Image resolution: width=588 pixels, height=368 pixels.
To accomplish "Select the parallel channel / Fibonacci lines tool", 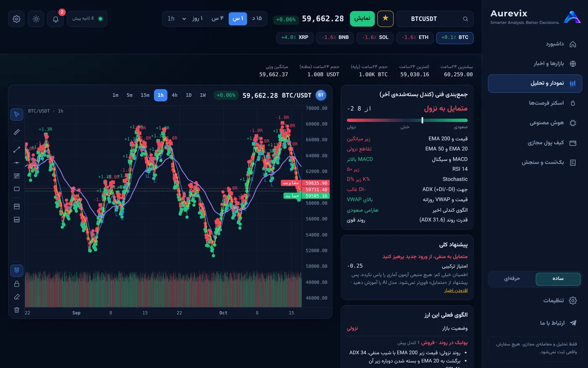I will [17, 176].
